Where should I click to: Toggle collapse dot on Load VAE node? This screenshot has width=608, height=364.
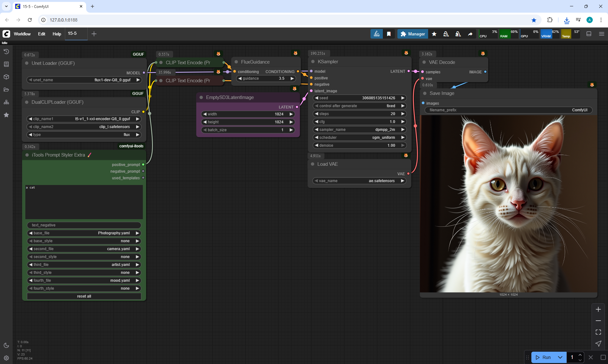click(313, 164)
